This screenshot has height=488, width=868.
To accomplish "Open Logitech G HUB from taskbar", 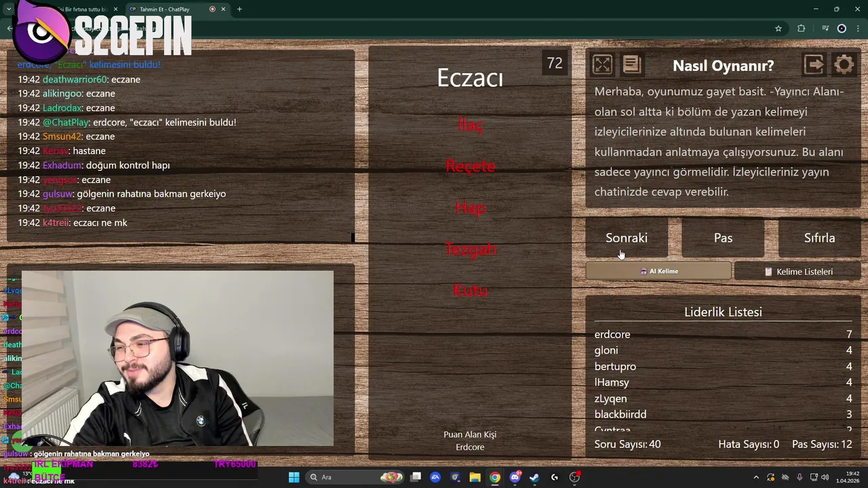I will (x=555, y=477).
